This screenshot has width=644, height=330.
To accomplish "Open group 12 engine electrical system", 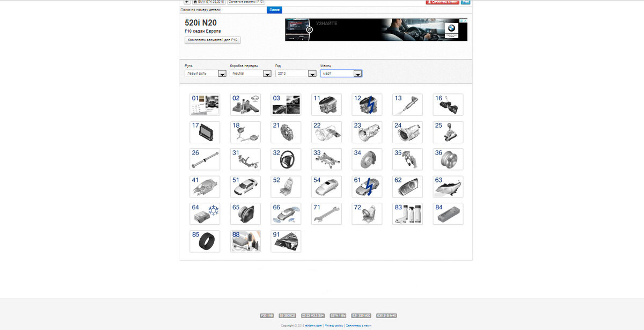I will [x=367, y=105].
